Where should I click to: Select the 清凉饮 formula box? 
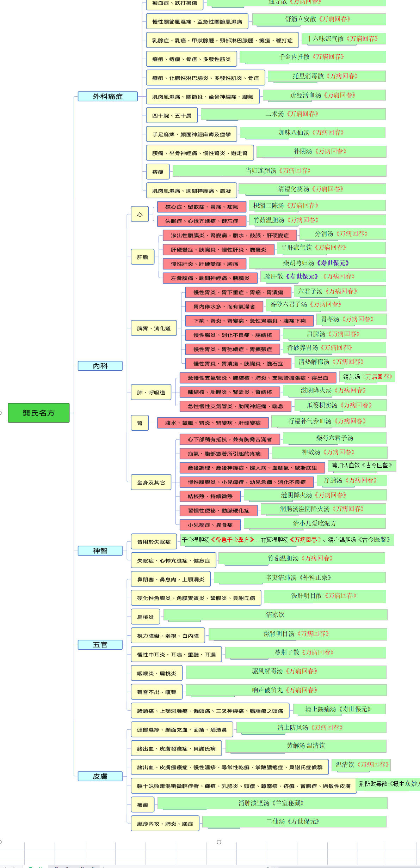pyautogui.click(x=275, y=615)
